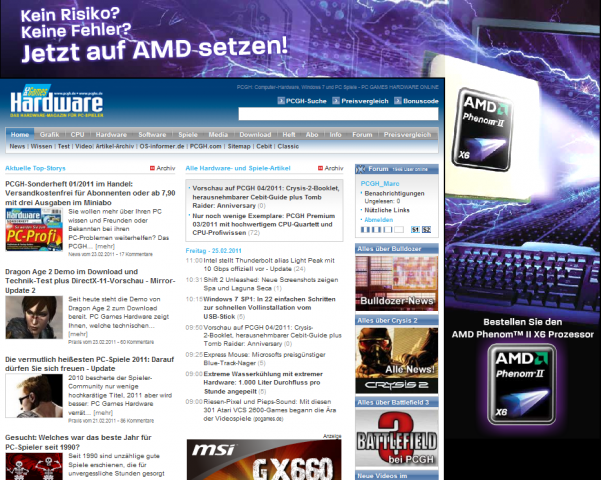The width and height of the screenshot is (601, 480).
Task: Click the Battlefield 3 bei PCGH teaser
Action: tap(397, 438)
